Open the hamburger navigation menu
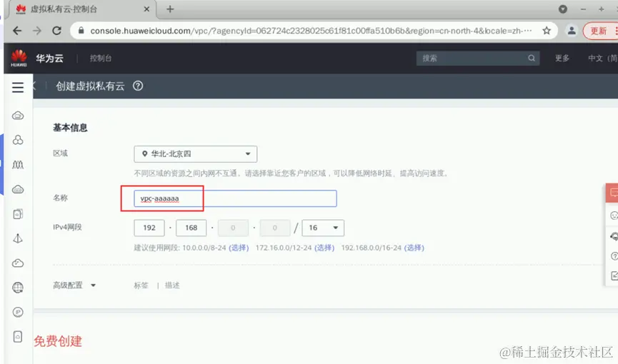This screenshot has width=618, height=364. coord(18,87)
